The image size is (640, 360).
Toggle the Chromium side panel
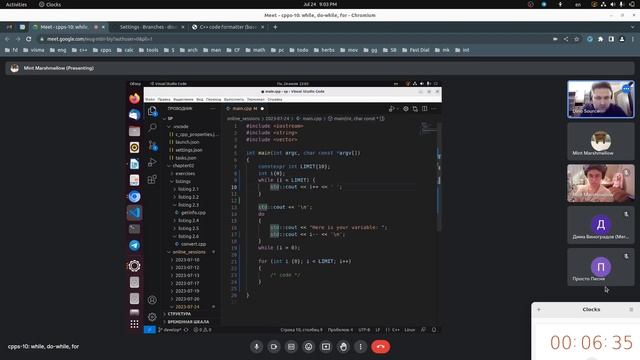[x=611, y=39]
